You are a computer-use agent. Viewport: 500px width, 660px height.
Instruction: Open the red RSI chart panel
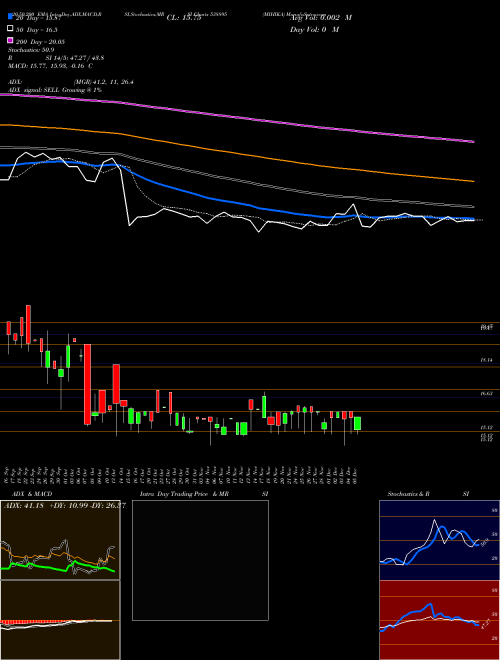439,620
